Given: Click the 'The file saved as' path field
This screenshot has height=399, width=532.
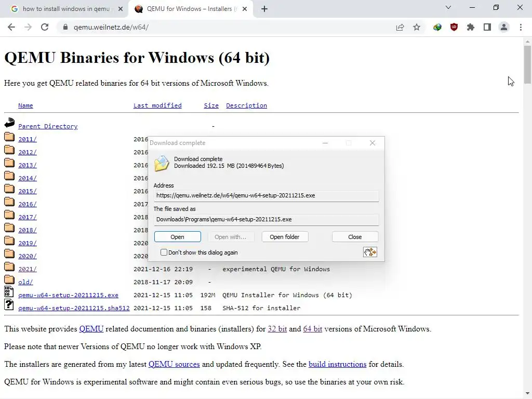Looking at the screenshot, I should (267, 220).
